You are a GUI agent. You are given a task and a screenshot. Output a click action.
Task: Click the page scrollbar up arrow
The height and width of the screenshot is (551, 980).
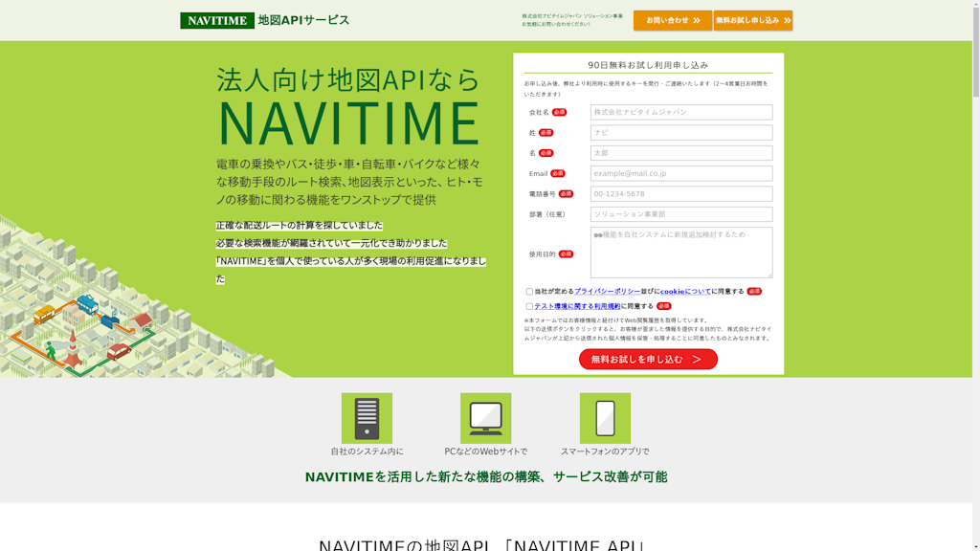point(975,6)
